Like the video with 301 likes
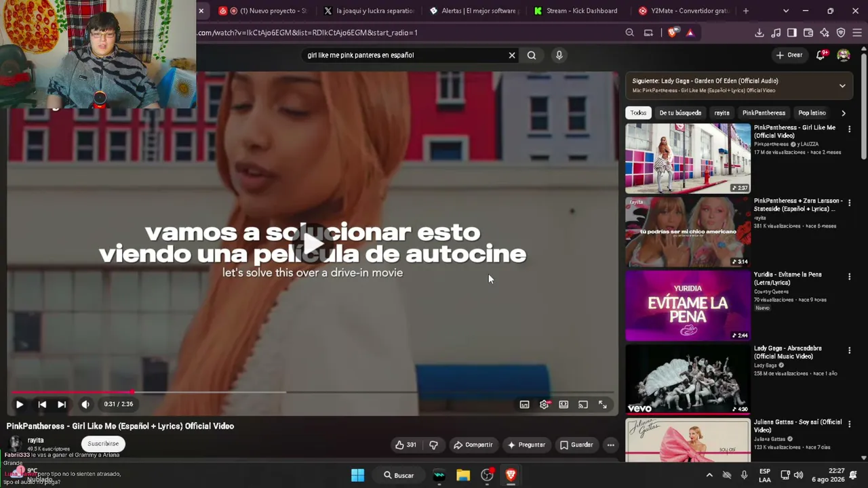The height and width of the screenshot is (488, 868). 406,445
